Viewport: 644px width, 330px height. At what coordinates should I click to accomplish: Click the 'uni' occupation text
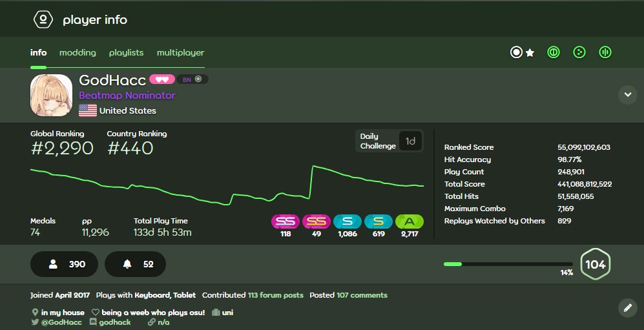pos(227,313)
